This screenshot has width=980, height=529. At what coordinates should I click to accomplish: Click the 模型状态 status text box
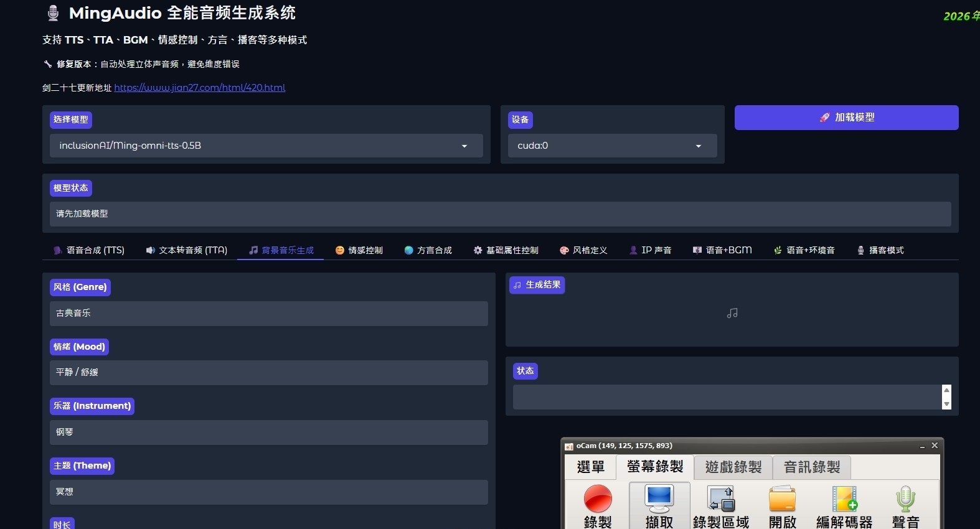pos(501,214)
